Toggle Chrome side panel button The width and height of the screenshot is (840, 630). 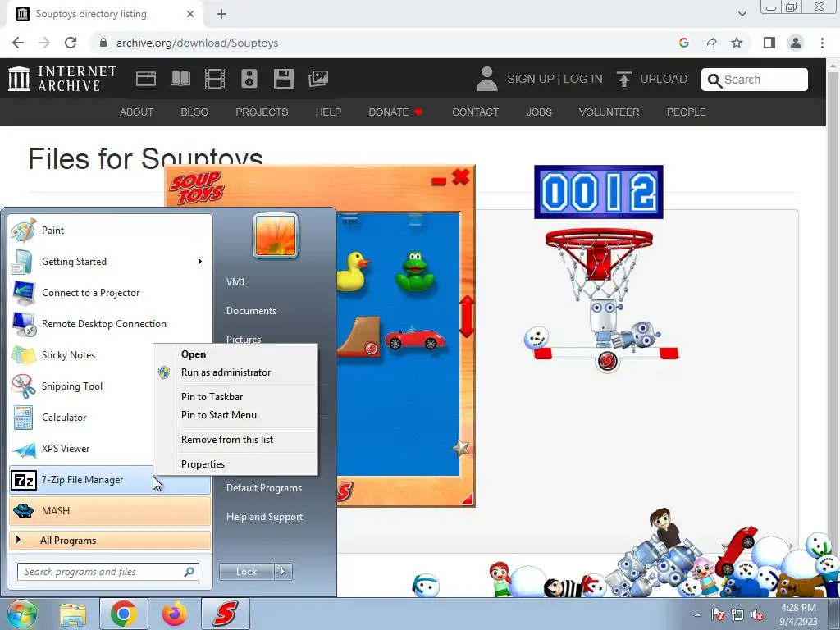click(769, 43)
